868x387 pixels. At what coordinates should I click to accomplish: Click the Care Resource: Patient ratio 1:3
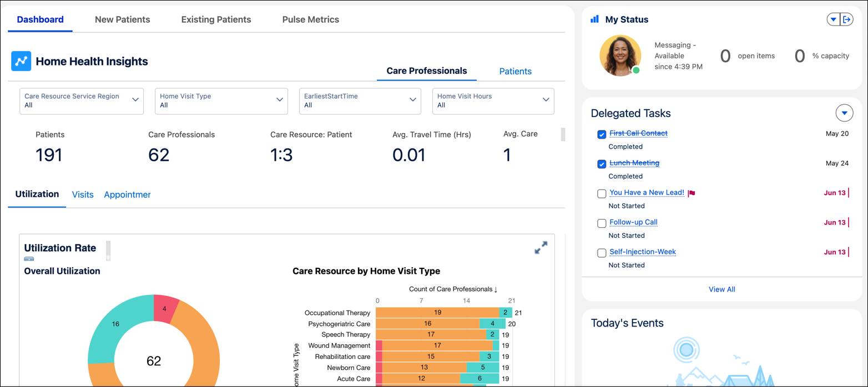[x=281, y=155]
